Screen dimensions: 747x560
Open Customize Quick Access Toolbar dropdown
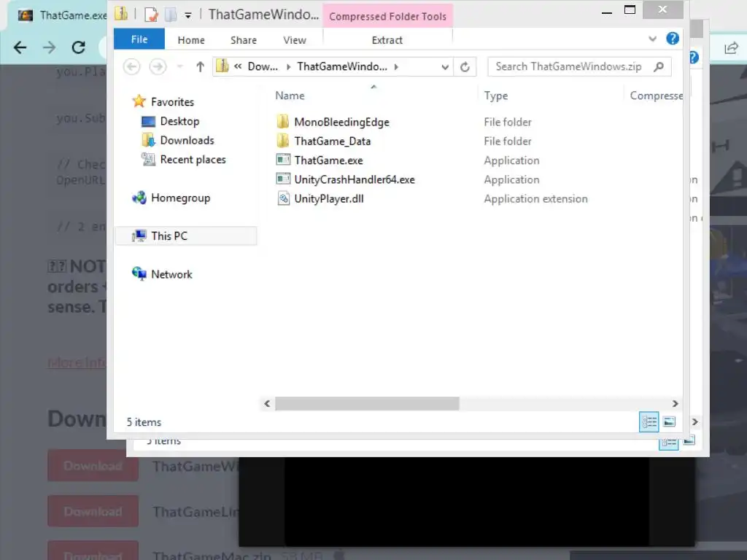[x=188, y=15]
